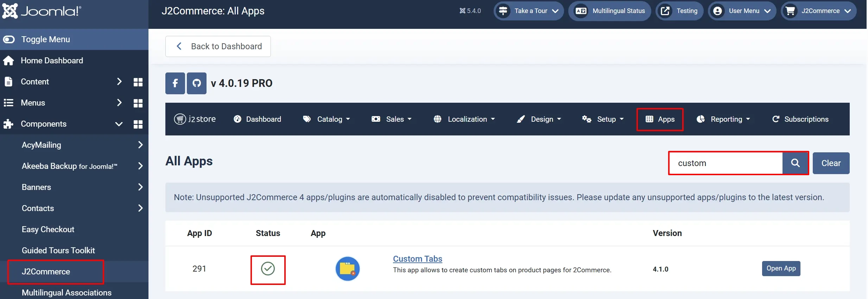868x299 pixels.
Task: Click the 'v 4.0.19 PRO' version text
Action: [x=242, y=83]
